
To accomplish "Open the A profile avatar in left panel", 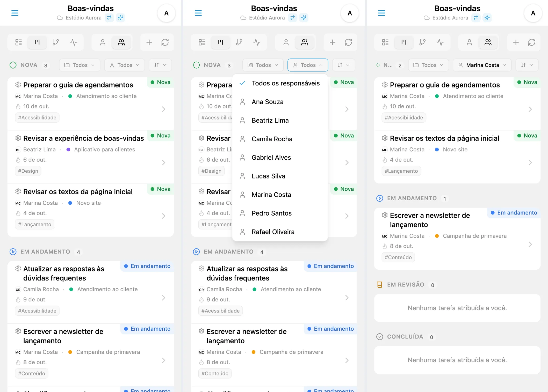I will 166,13.
